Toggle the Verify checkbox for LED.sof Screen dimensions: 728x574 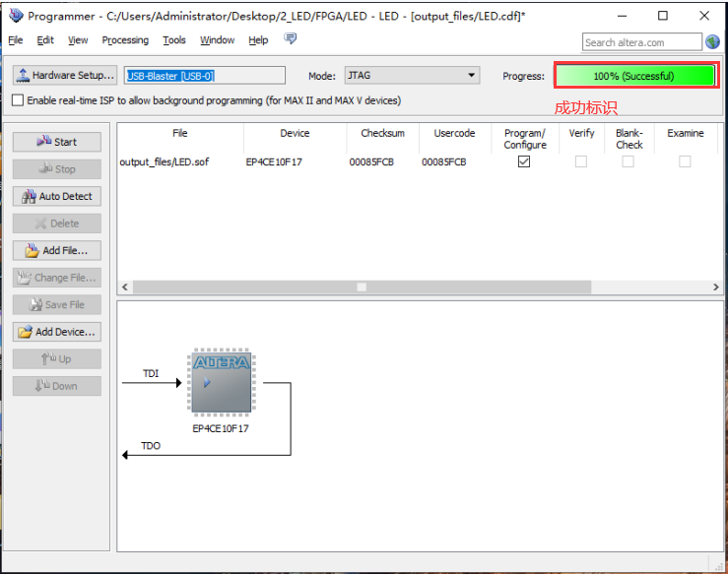(x=581, y=161)
